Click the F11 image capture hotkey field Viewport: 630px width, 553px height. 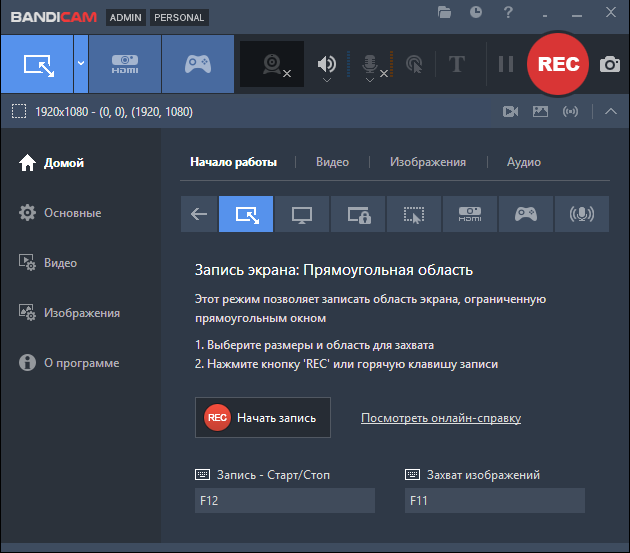495,500
